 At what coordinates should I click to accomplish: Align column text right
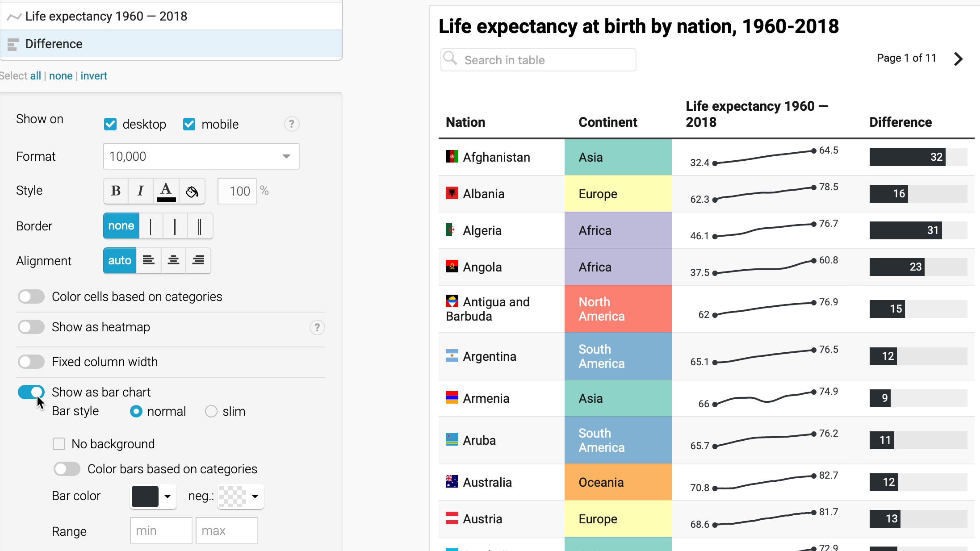click(x=198, y=260)
